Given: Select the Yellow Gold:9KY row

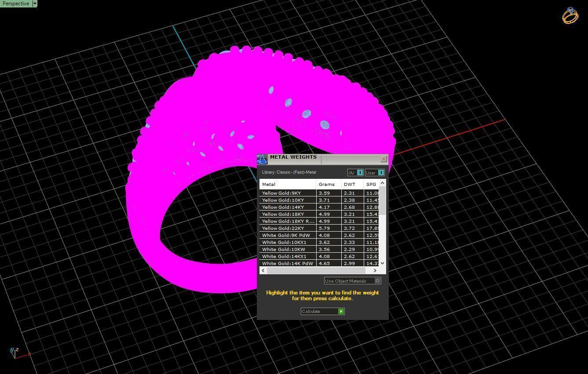Looking at the screenshot, I should coord(319,193).
